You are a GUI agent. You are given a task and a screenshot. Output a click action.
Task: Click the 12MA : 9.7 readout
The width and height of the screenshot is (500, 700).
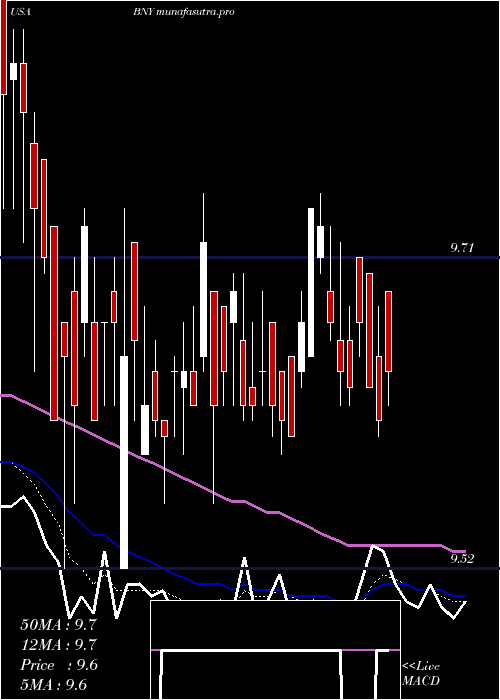[x=58, y=645]
